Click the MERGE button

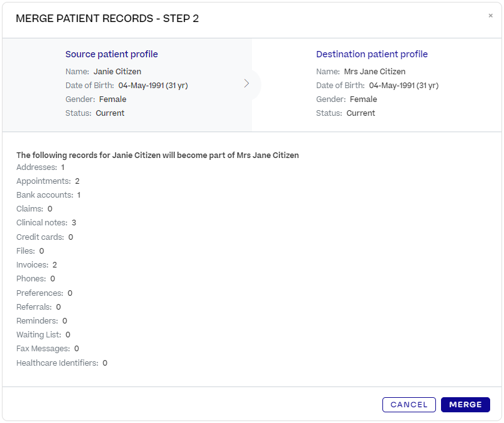[465, 404]
